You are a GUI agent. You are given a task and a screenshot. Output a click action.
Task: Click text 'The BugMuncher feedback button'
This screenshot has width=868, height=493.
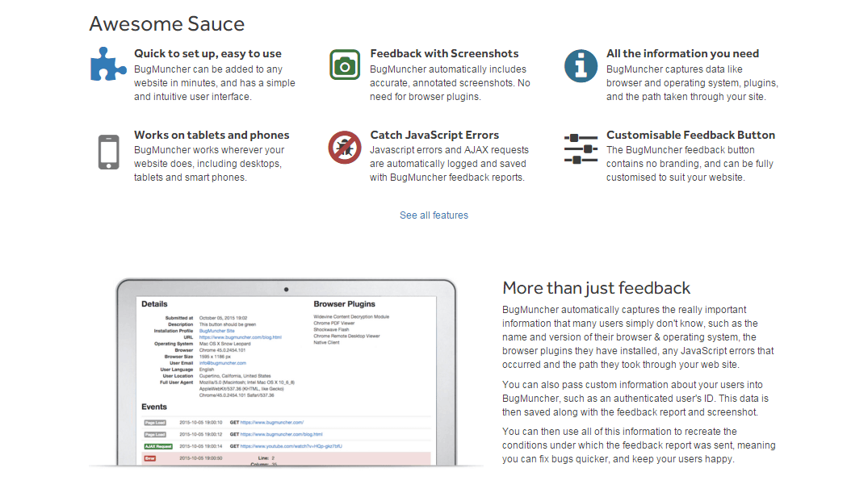(681, 150)
